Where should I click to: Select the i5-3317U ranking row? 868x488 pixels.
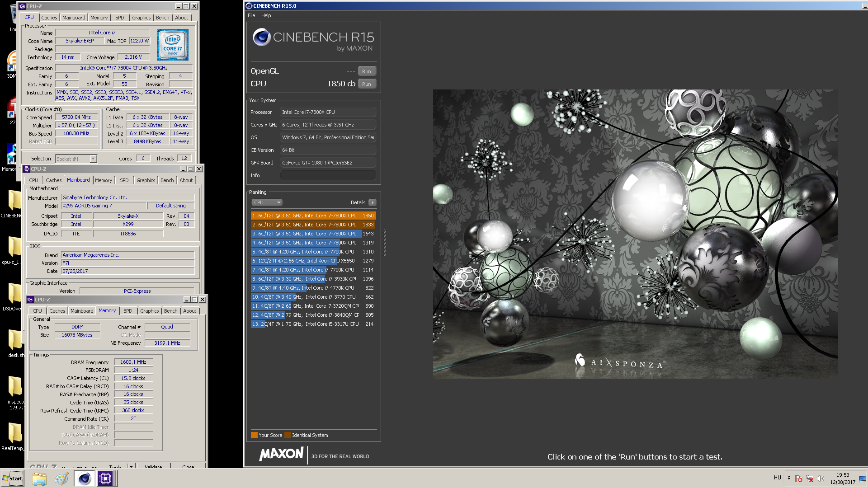point(313,324)
